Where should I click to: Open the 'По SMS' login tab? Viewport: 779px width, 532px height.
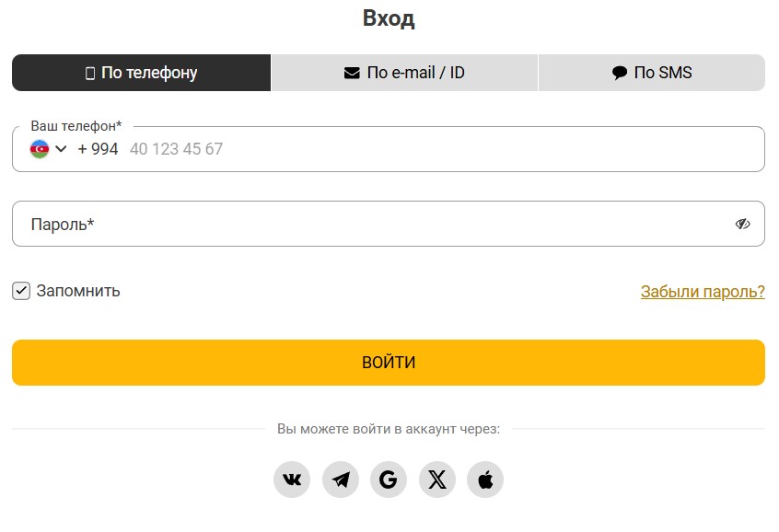click(x=652, y=73)
